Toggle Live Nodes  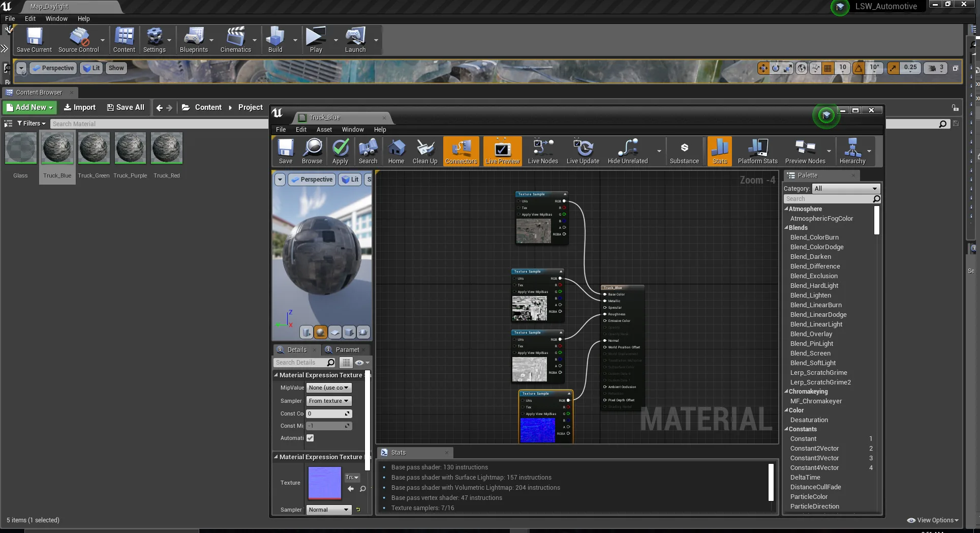(543, 151)
